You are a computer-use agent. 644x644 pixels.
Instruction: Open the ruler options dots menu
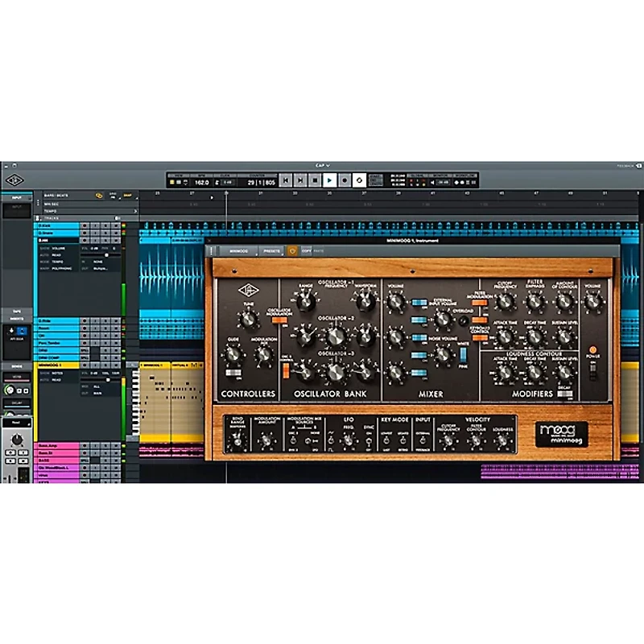(x=38, y=204)
